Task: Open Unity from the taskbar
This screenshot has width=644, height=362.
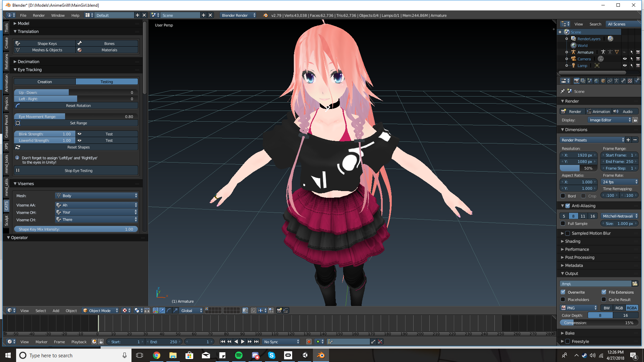Action: 305,355
